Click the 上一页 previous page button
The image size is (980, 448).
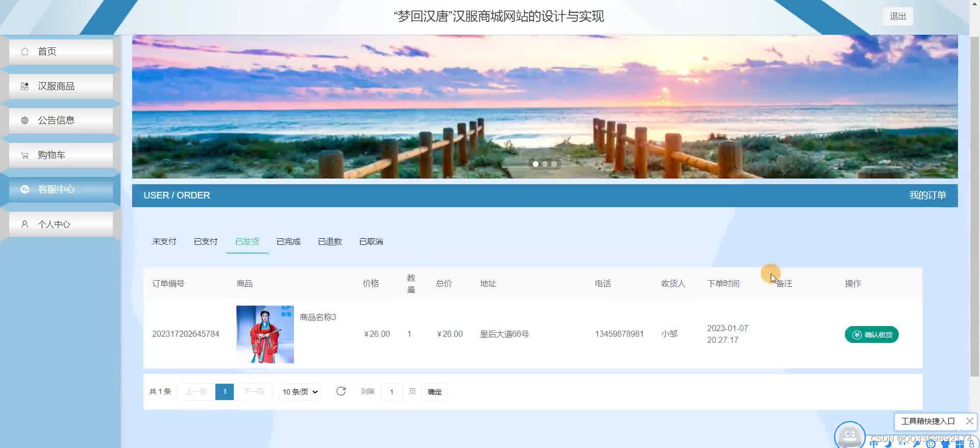(196, 391)
